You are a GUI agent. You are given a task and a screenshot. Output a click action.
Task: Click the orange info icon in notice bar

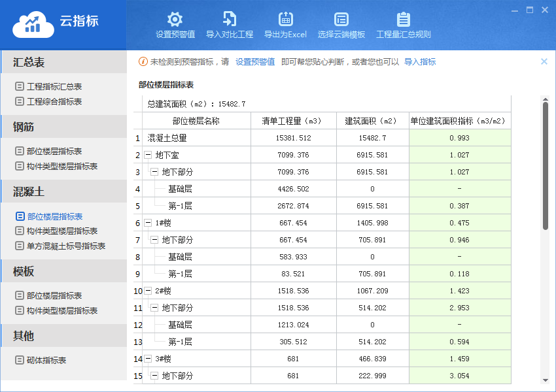(143, 61)
